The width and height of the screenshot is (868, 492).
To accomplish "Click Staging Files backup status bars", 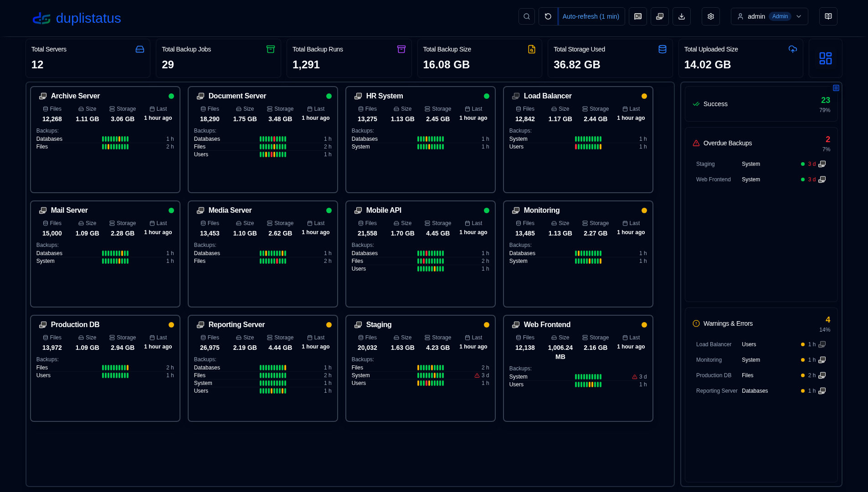I will point(431,368).
